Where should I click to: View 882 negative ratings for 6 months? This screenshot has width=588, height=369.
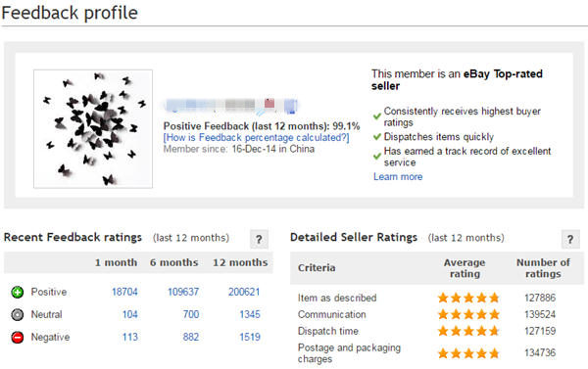coord(191,337)
